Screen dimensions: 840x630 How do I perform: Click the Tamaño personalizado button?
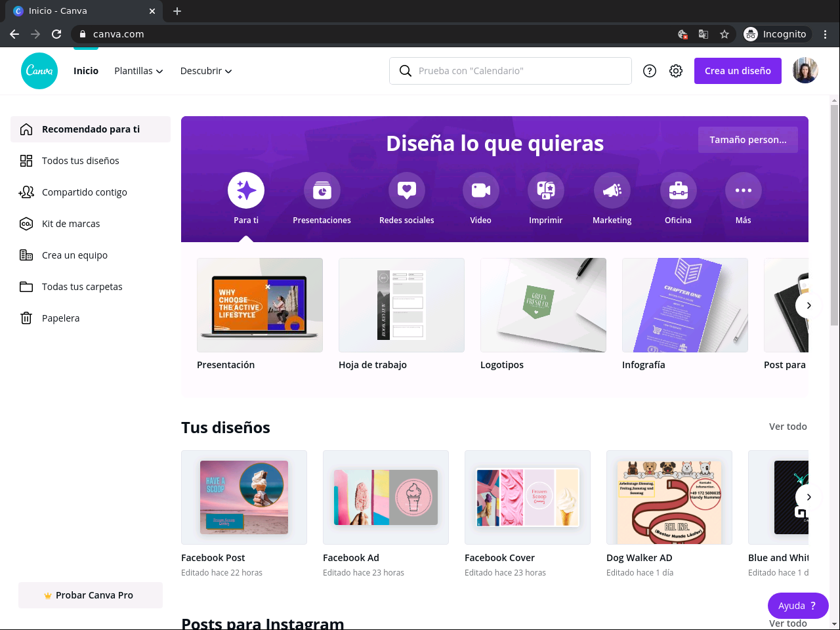(748, 140)
